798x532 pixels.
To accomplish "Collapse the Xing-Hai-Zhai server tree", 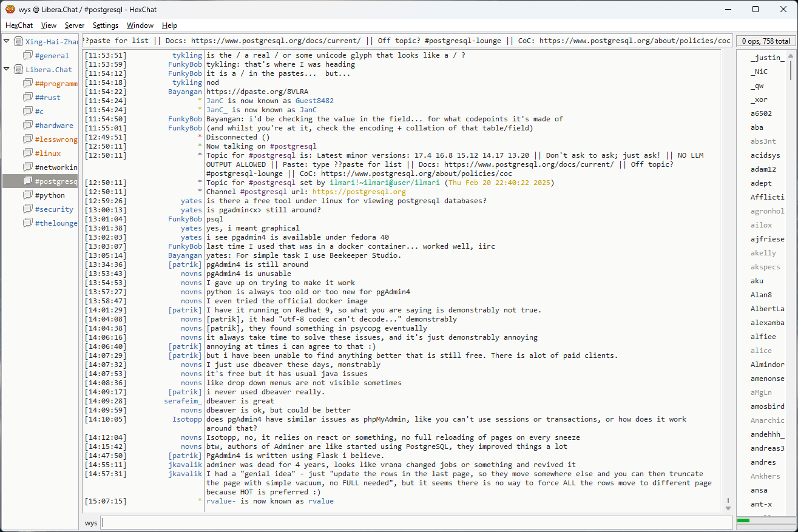I will coord(7,42).
